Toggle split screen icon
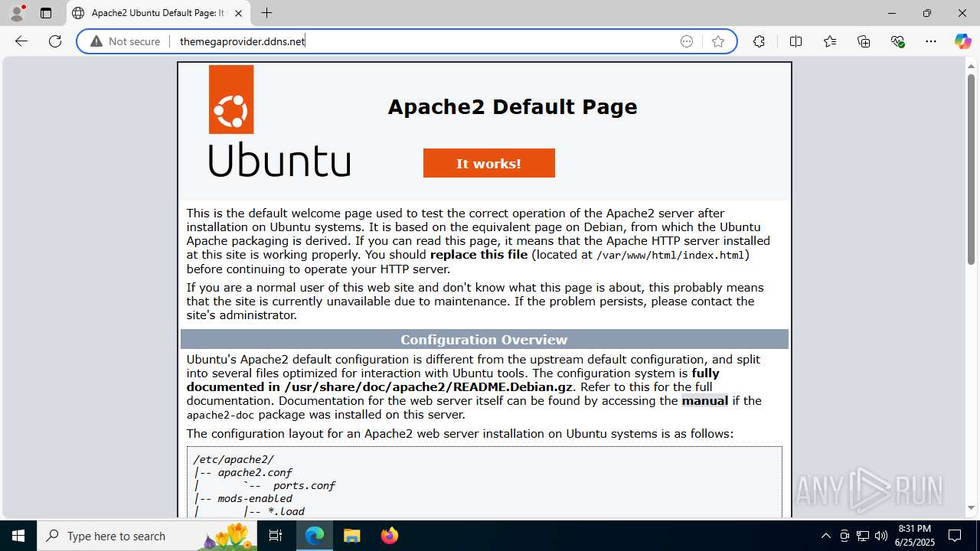980x551 pixels. point(795,41)
